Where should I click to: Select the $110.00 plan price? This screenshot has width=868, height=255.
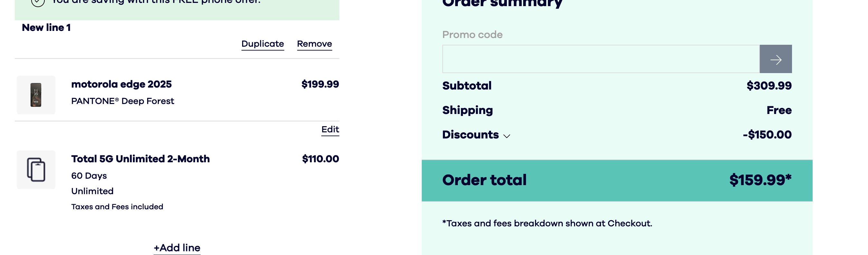(x=320, y=159)
